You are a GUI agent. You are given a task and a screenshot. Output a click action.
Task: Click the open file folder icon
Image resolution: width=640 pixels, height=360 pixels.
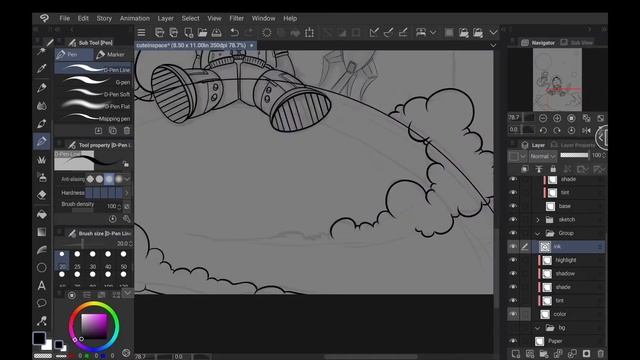[x=202, y=32]
